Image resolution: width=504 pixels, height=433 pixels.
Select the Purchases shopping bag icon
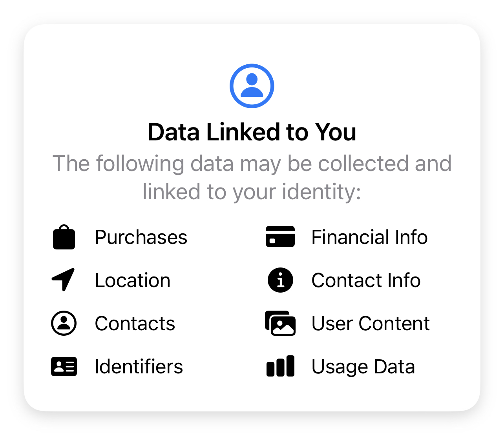tap(64, 237)
